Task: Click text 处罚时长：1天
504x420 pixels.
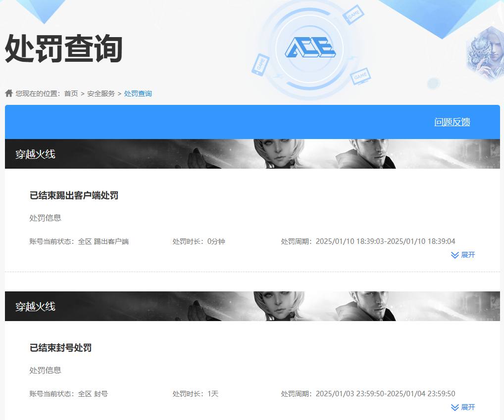Action: 196,394
